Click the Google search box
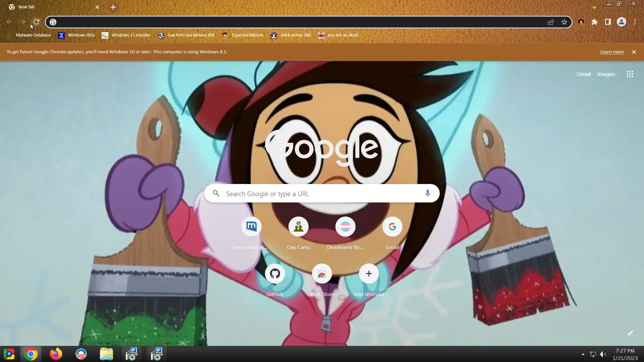Screen dimensions: 644x362 (x=321, y=193)
